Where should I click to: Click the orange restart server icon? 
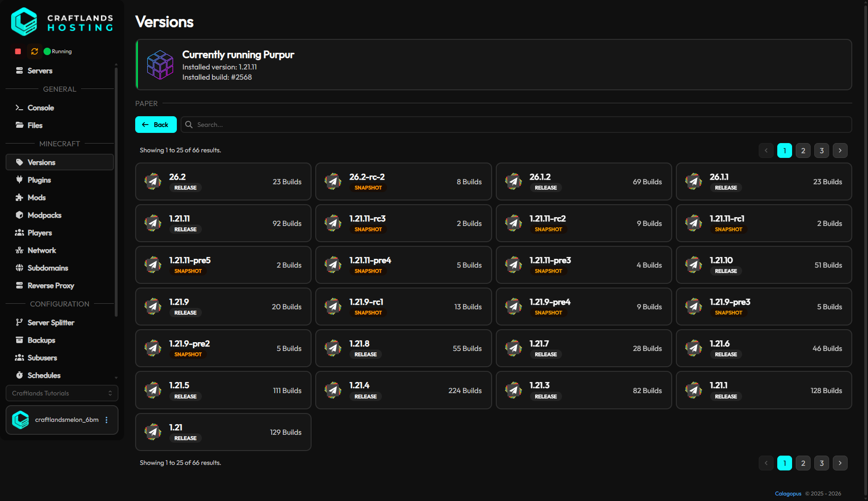[34, 51]
